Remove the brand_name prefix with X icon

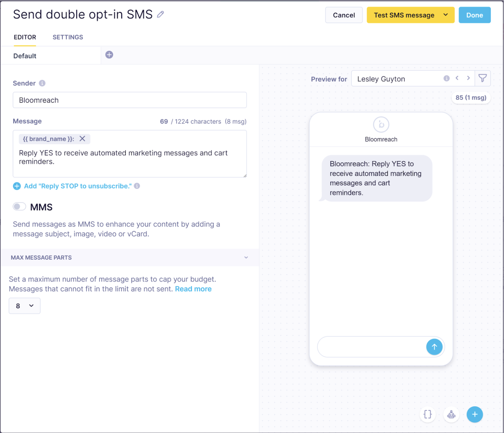tap(82, 139)
